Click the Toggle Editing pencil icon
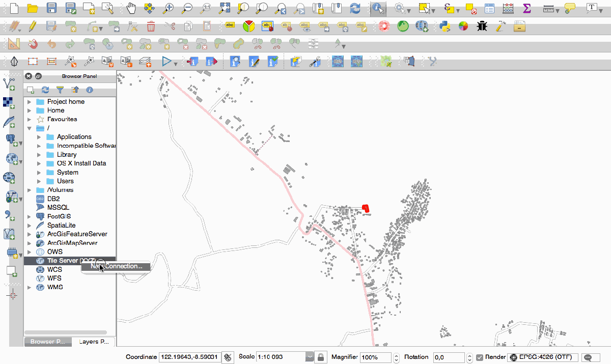The width and height of the screenshot is (611, 364). click(x=33, y=26)
